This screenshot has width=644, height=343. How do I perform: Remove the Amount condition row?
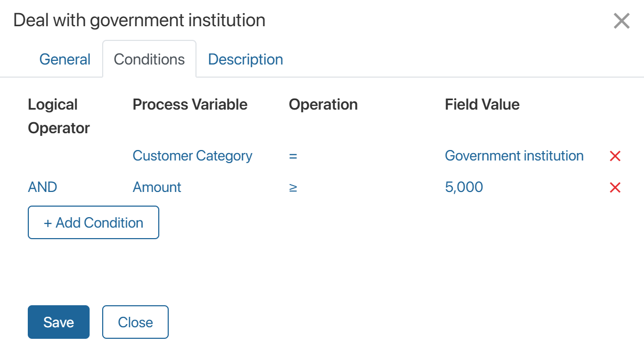615,187
